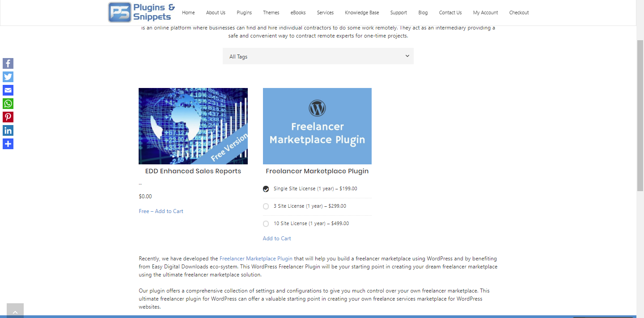Open Contact Us page

pyautogui.click(x=450, y=13)
